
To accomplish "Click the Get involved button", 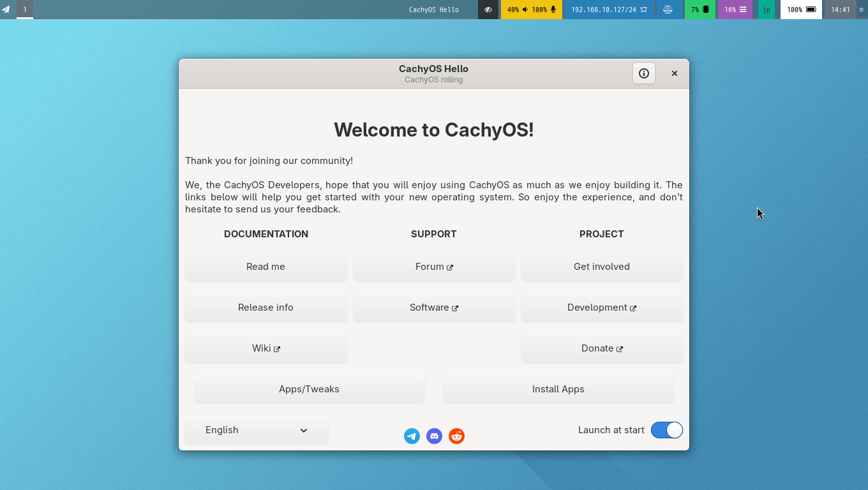I will [x=602, y=267].
